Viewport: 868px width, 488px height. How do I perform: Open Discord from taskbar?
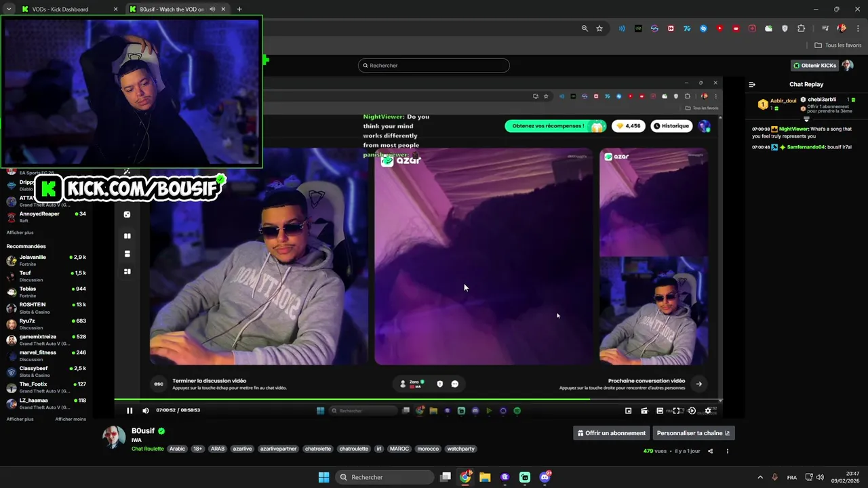(545, 477)
